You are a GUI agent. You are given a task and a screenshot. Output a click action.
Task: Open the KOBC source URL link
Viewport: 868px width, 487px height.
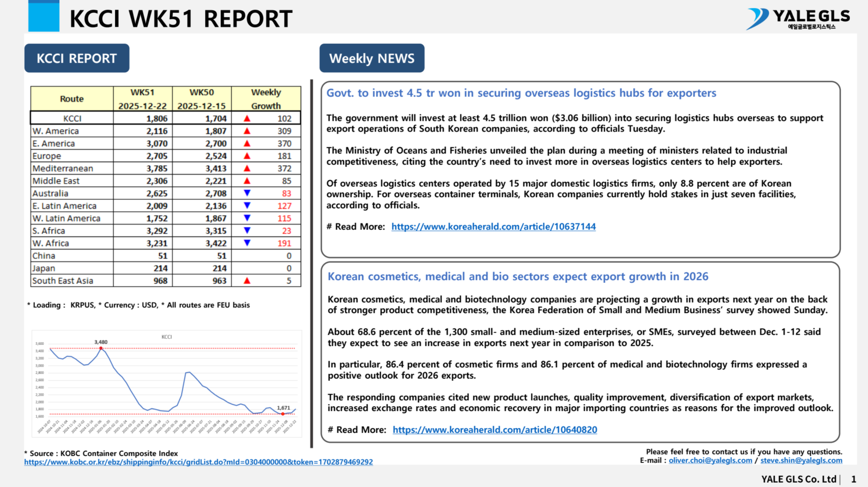click(198, 462)
